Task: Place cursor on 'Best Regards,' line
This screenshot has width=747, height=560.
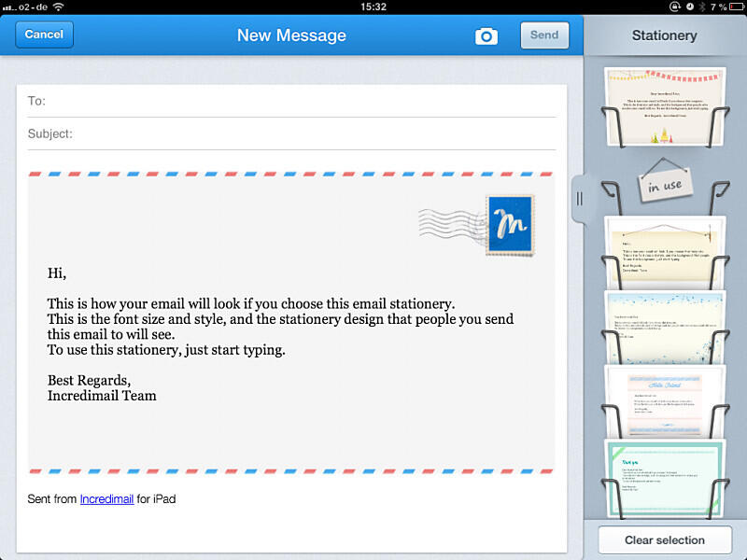Action: click(x=89, y=380)
